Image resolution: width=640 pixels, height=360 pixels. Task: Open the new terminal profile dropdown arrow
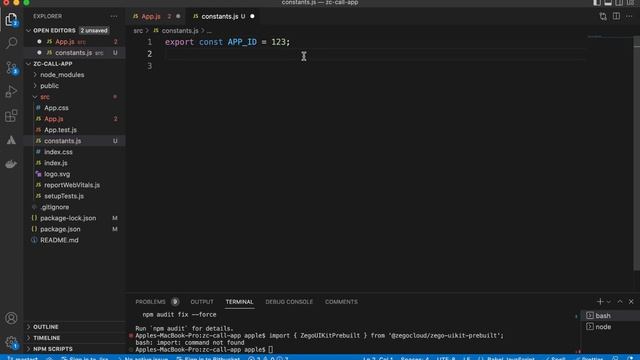[x=609, y=302]
